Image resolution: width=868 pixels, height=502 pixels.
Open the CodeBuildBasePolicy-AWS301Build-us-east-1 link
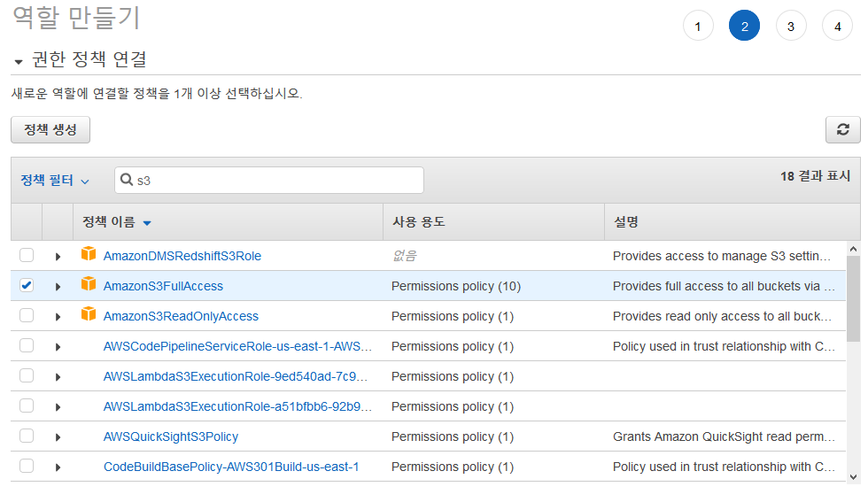(231, 467)
